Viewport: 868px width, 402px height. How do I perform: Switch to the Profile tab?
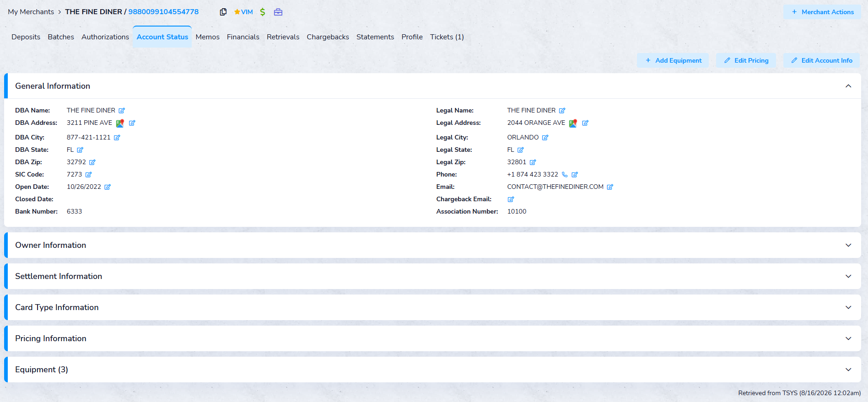click(412, 37)
